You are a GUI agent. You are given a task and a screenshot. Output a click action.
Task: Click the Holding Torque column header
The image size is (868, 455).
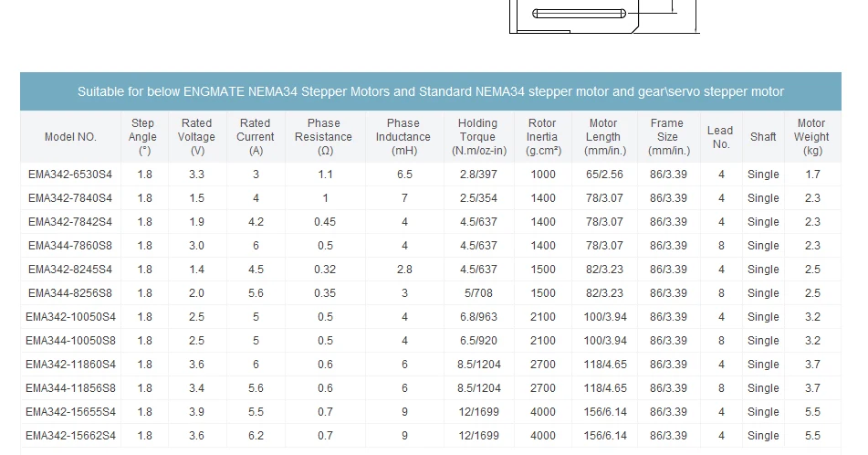[479, 137]
